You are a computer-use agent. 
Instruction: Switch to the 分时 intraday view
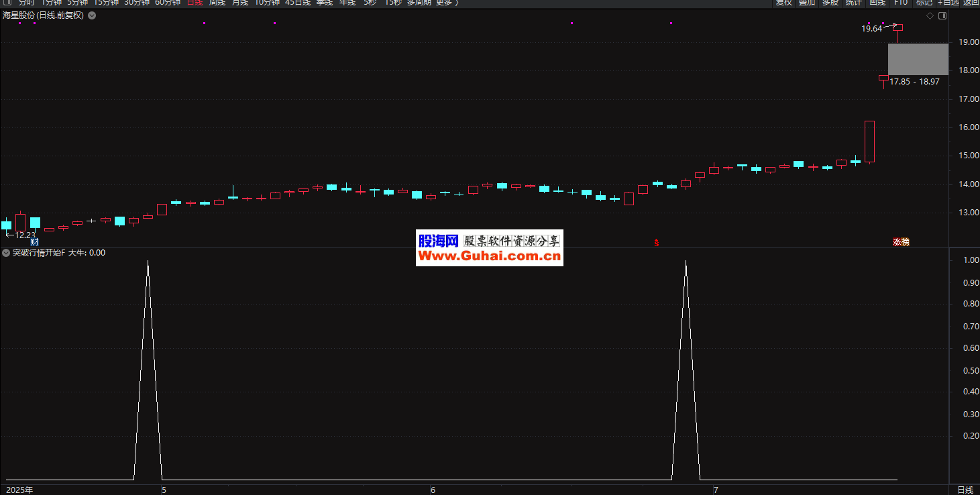[26, 3]
